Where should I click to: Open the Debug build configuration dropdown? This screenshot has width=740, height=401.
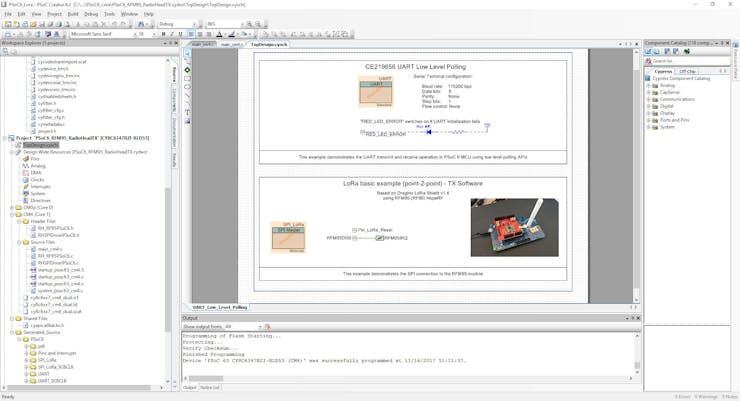[180, 24]
